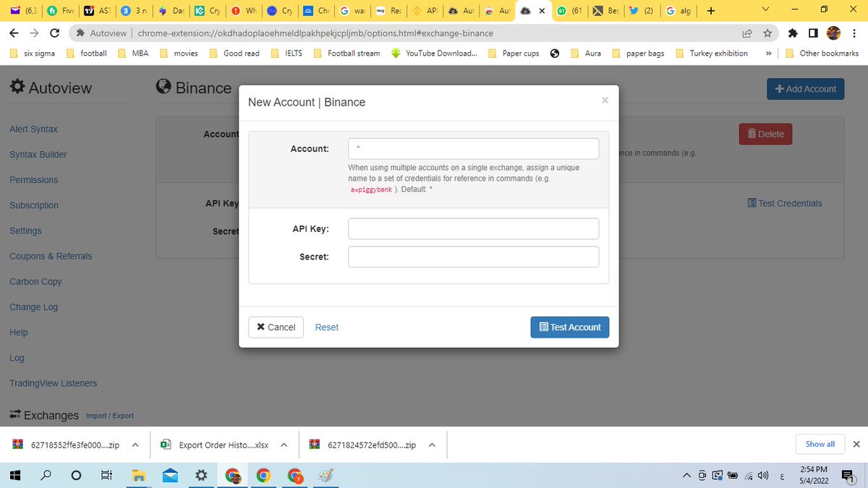Click the Add Account button
The height and width of the screenshot is (488, 868).
pyautogui.click(x=805, y=89)
